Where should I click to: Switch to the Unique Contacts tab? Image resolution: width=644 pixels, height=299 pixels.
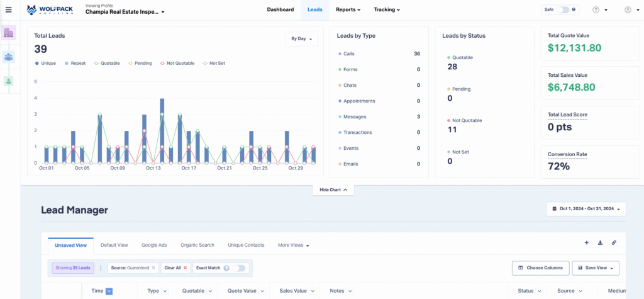click(246, 245)
